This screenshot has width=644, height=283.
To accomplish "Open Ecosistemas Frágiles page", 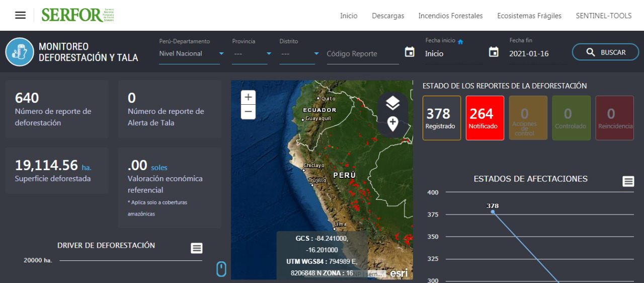I will pyautogui.click(x=529, y=16).
